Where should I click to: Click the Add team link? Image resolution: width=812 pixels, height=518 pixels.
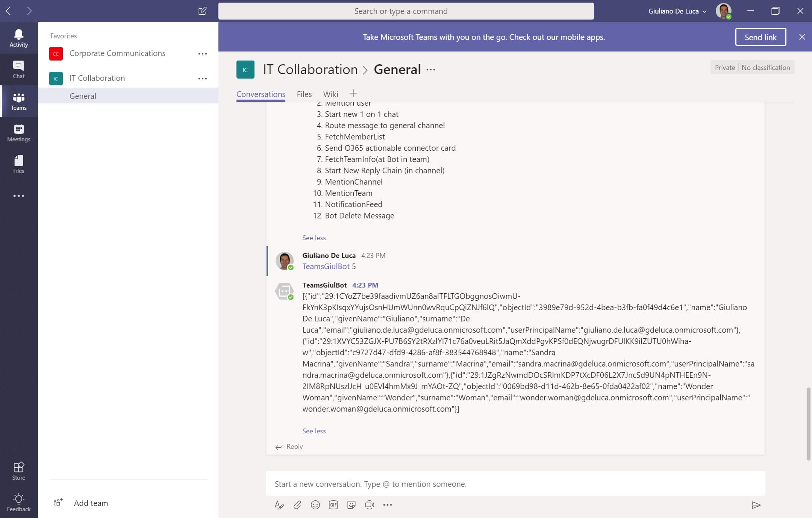(x=91, y=503)
